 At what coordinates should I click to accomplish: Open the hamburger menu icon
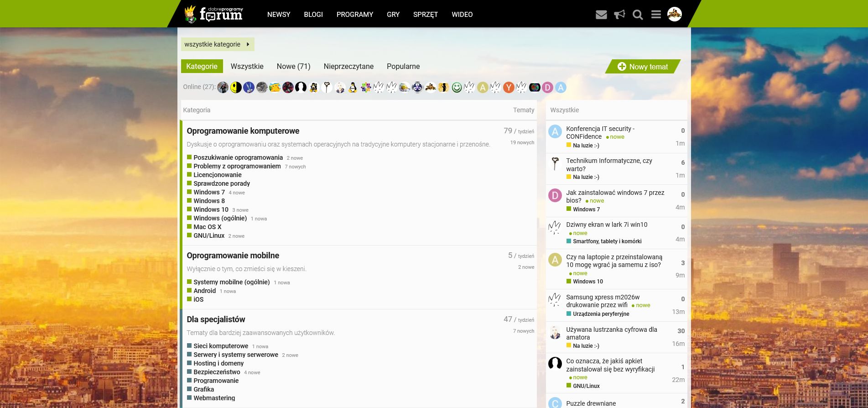[656, 15]
